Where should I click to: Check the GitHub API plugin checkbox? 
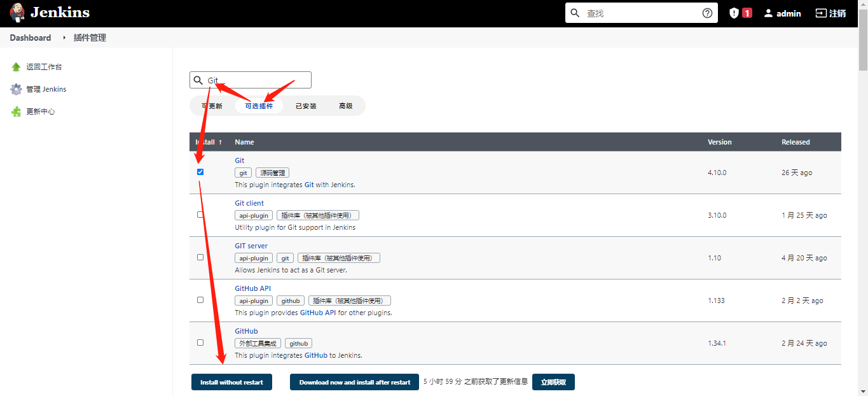click(x=200, y=300)
